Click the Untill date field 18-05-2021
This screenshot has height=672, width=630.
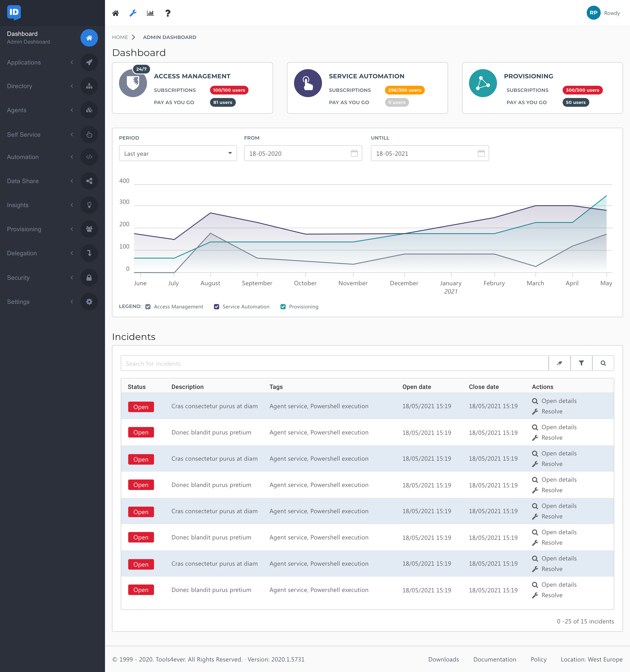(x=430, y=153)
